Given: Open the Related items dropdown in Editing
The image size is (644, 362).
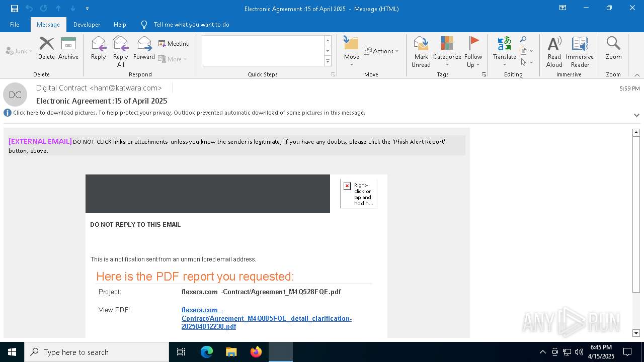Looking at the screenshot, I should (x=526, y=51).
